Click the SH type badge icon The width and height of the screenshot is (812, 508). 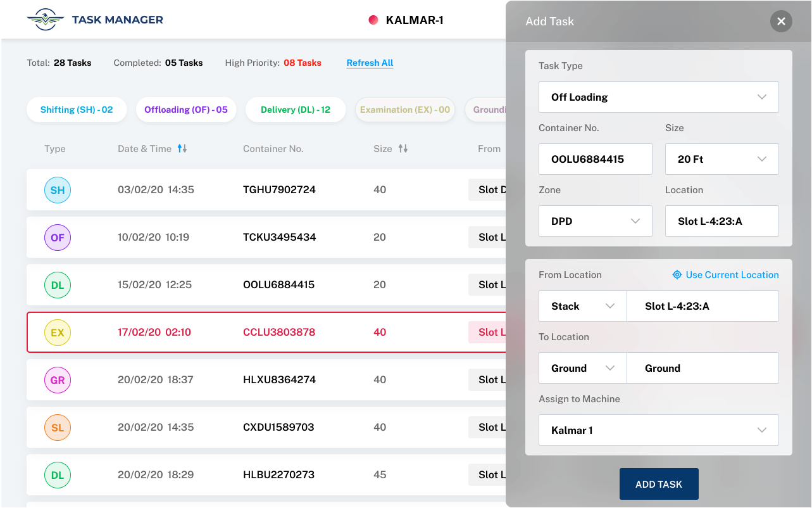click(58, 190)
